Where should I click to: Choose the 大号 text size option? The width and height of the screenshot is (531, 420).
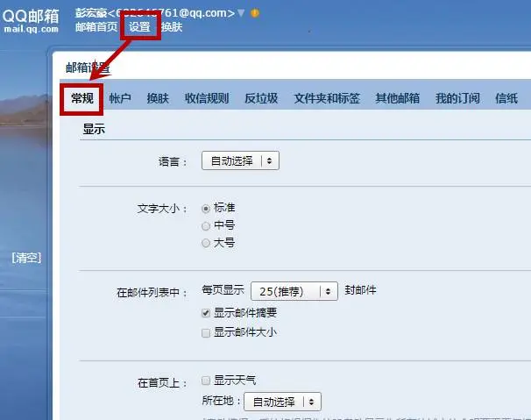pyautogui.click(x=206, y=243)
